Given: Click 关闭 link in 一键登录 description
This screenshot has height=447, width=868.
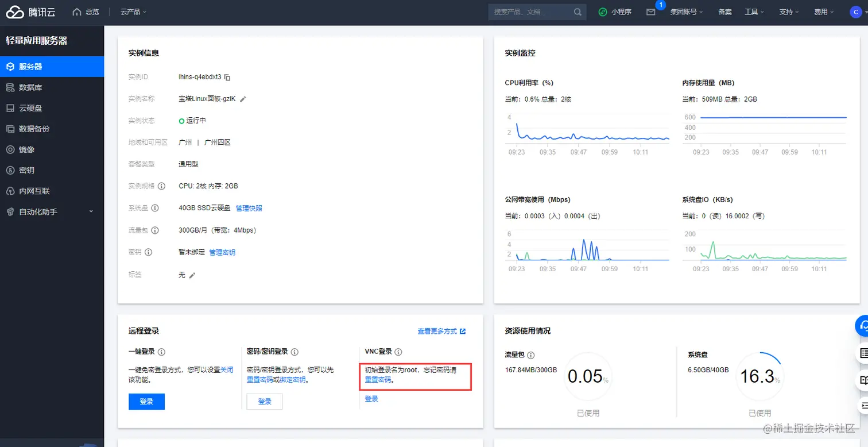Looking at the screenshot, I should tap(227, 369).
